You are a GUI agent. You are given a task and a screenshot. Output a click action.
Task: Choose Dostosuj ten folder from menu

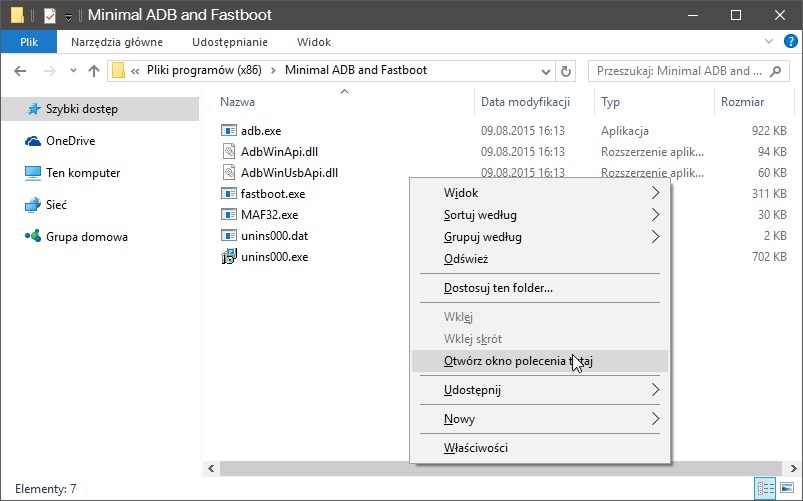[540, 288]
